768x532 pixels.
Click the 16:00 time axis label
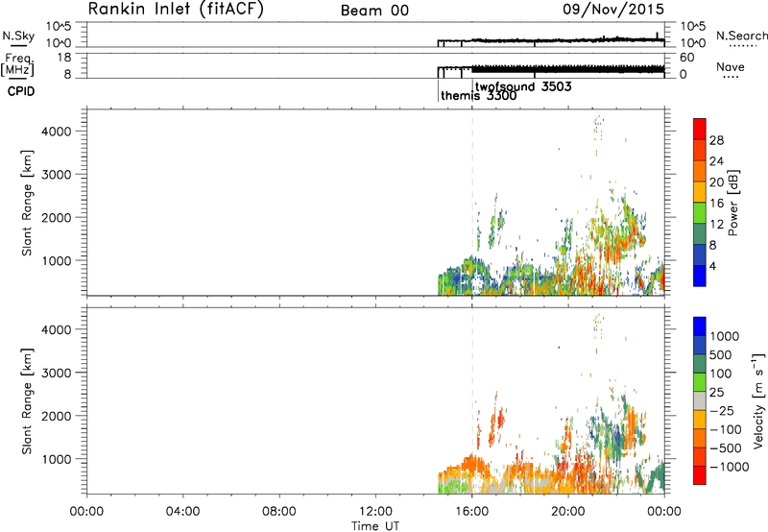(472, 512)
